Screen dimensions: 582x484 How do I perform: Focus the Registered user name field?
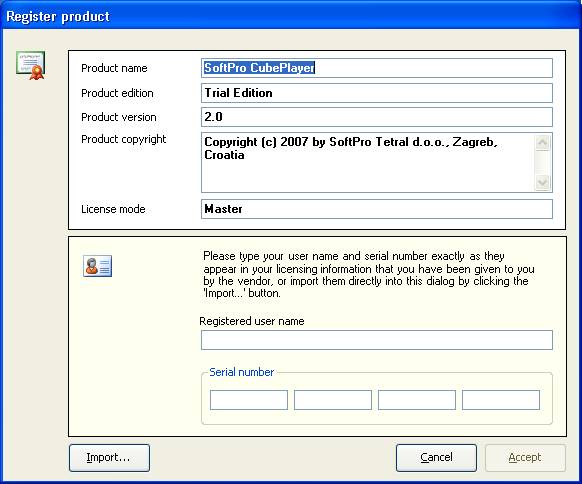click(377, 340)
